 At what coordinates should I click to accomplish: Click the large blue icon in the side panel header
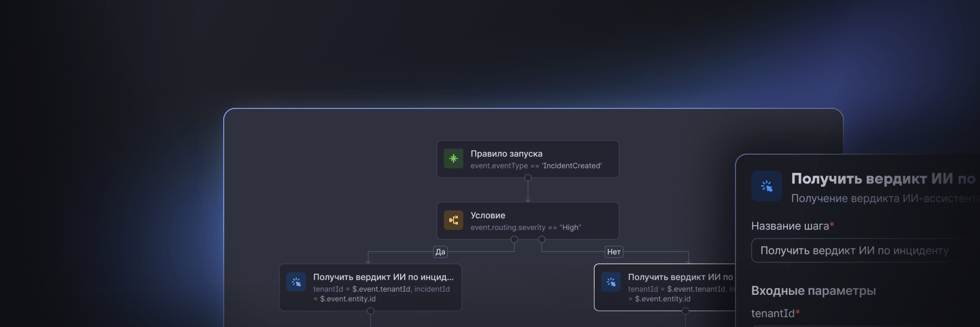point(767,186)
